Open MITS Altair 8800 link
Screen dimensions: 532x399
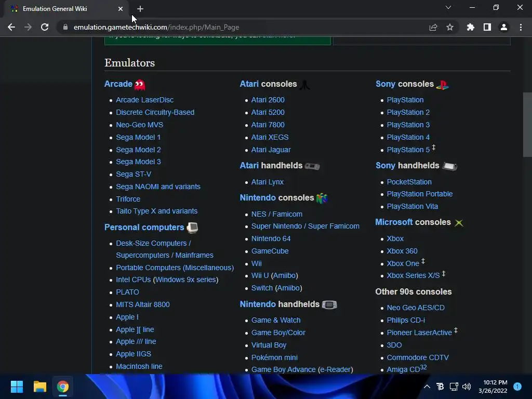point(143,304)
